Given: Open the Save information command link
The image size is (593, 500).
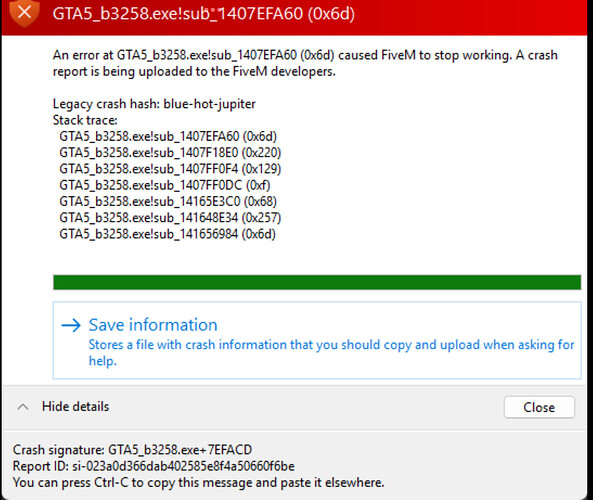Looking at the screenshot, I should pos(317,340).
